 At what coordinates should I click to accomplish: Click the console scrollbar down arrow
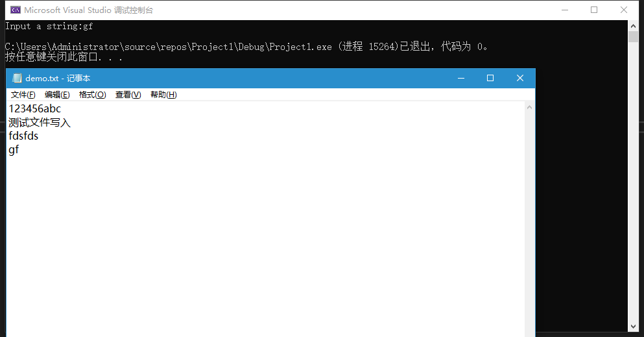[x=634, y=327]
